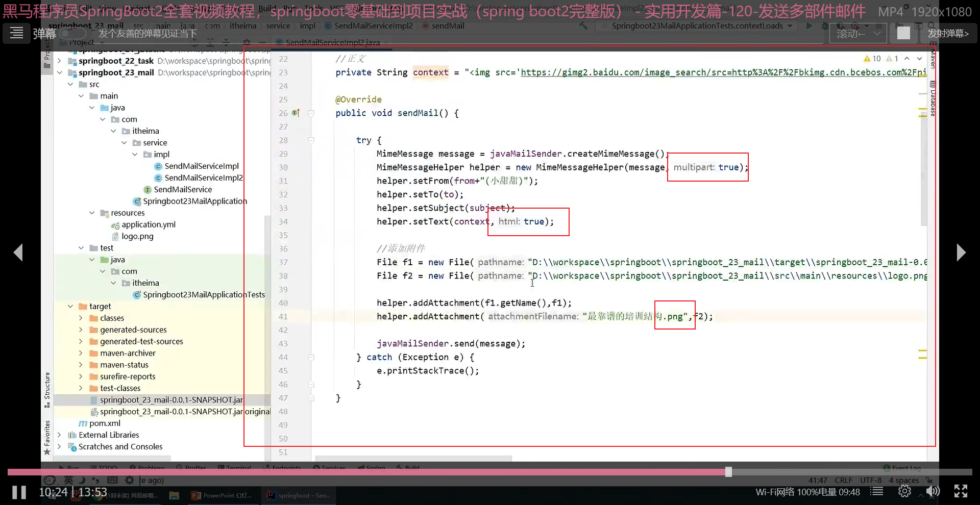Open the video playlist icon
Screen dimensions: 980x505
point(877,492)
